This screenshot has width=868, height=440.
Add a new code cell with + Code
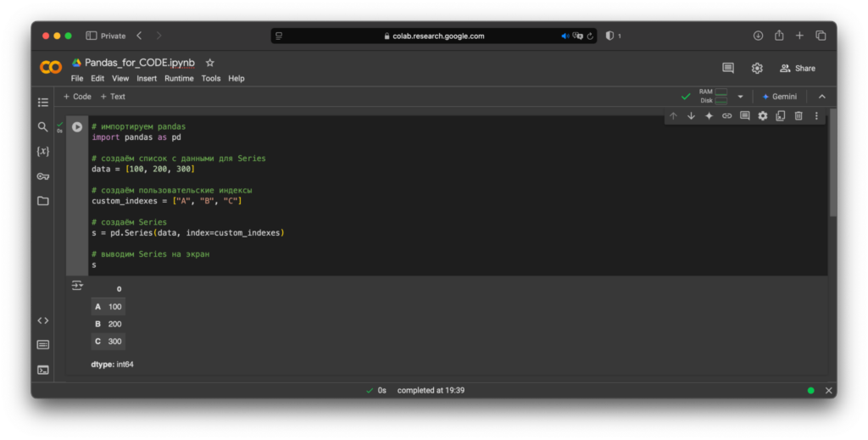77,97
